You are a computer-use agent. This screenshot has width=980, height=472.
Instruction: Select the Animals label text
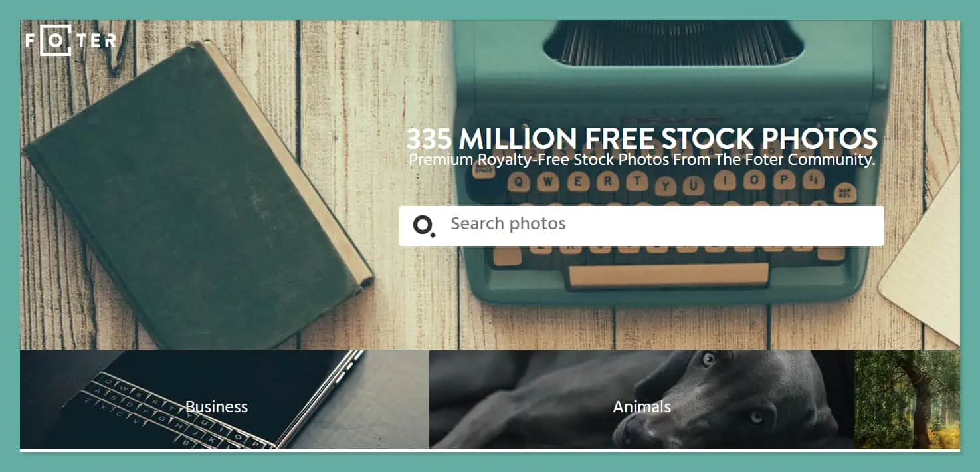pyautogui.click(x=642, y=407)
